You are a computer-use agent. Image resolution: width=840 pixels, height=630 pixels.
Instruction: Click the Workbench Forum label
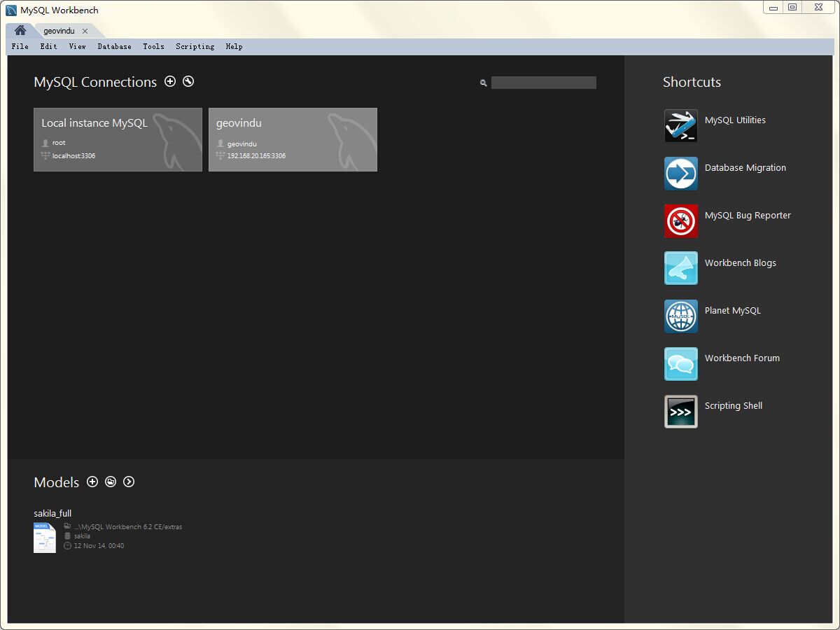(x=742, y=358)
